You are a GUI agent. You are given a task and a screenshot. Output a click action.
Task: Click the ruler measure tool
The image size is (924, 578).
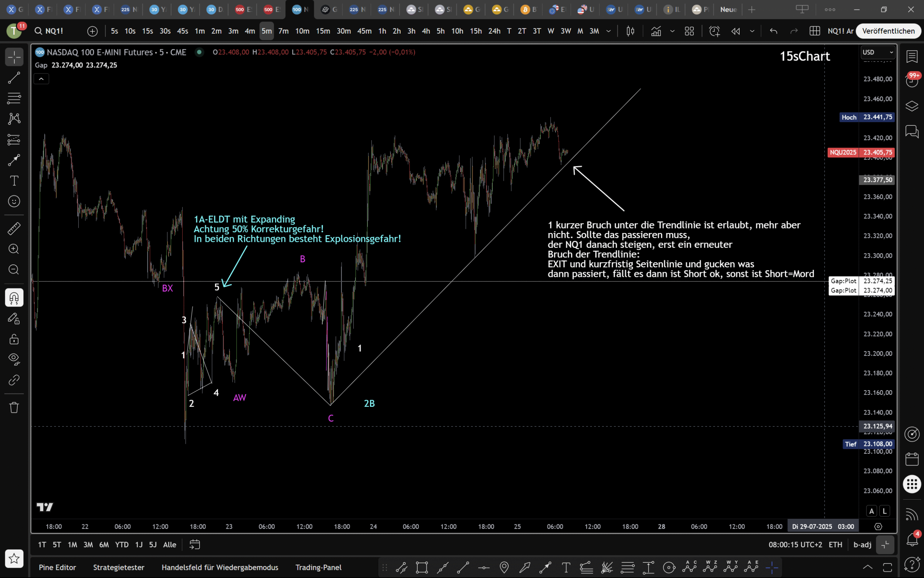coord(14,229)
